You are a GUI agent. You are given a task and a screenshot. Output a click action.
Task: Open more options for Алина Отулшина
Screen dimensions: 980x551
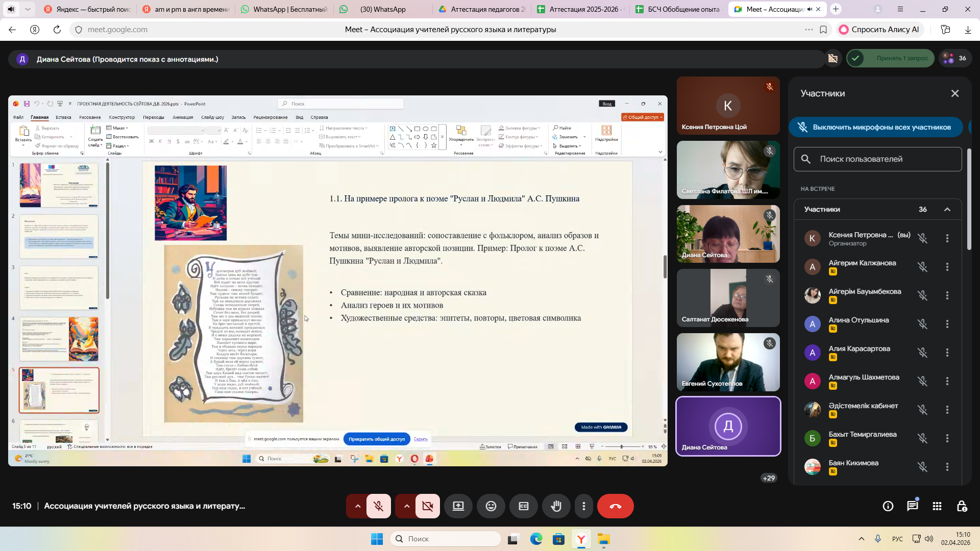click(x=947, y=324)
